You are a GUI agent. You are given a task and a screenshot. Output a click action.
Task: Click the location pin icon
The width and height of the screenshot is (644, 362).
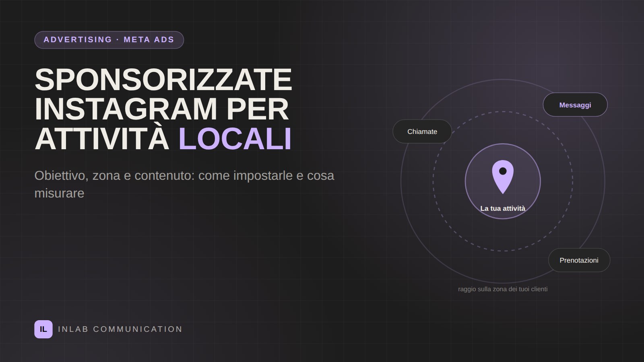503,177
